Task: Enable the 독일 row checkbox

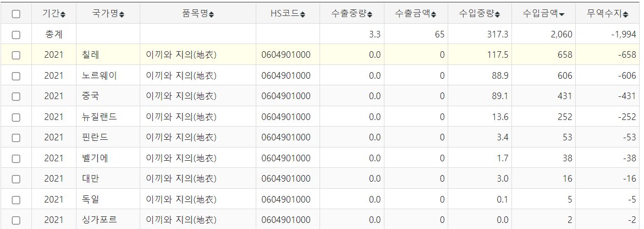Action: point(16,200)
